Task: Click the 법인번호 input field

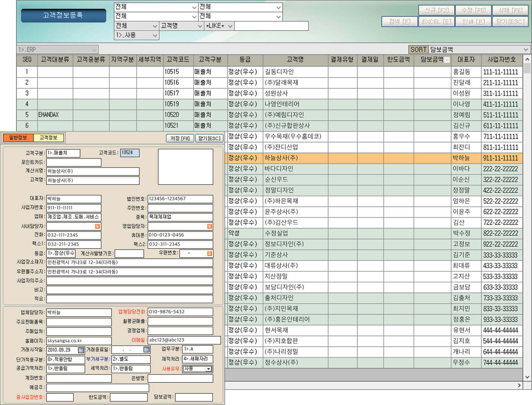Action: [180, 199]
